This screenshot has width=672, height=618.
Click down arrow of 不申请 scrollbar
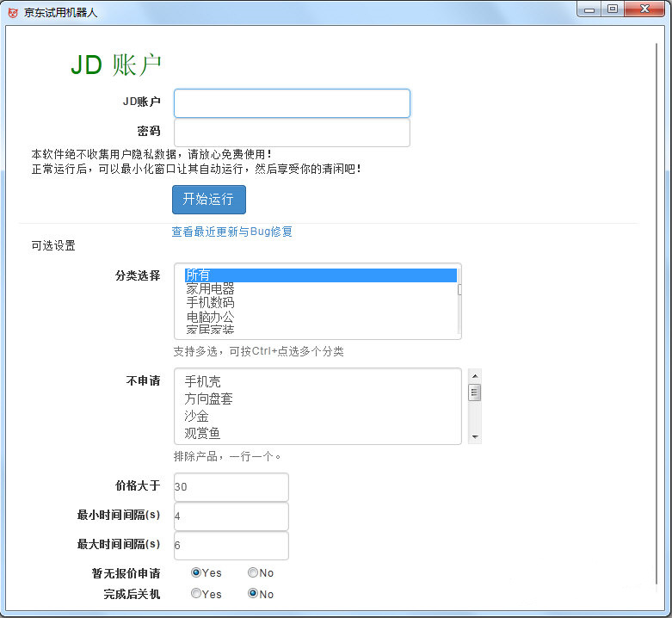coord(474,436)
